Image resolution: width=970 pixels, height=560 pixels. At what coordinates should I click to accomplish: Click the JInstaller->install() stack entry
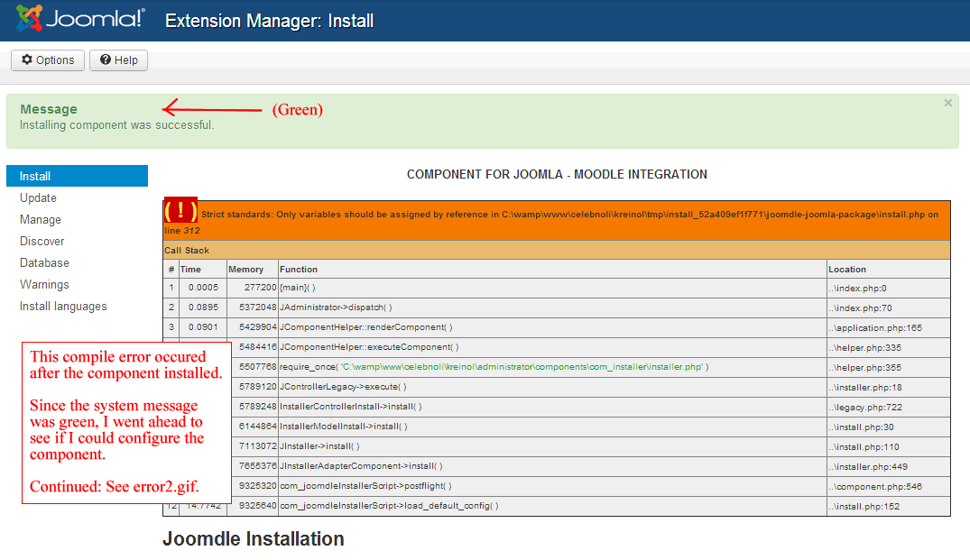(x=320, y=446)
